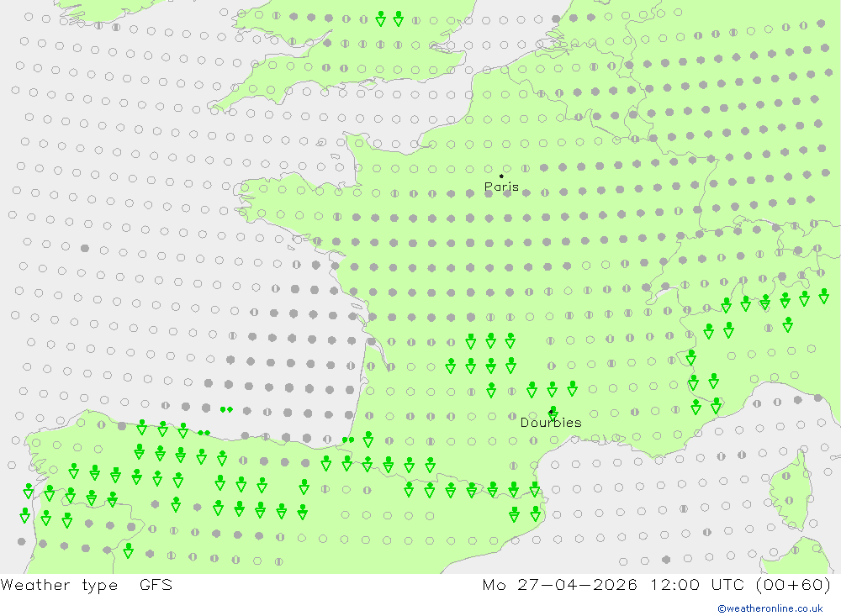Click the weatheronline.co.uk copyright link

(770, 608)
